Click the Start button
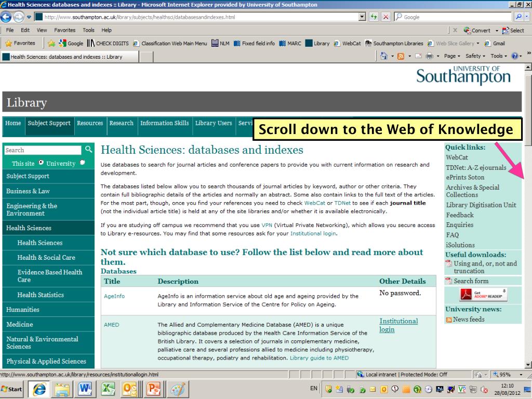Screen dimensions: 532x399 12,389
